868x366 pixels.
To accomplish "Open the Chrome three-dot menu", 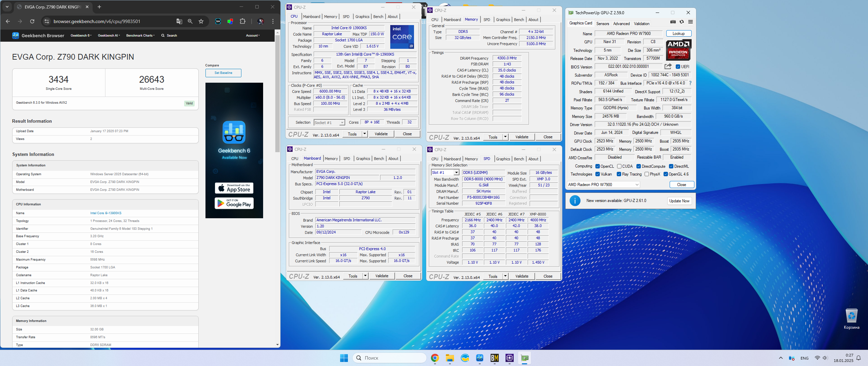I will coord(273,21).
